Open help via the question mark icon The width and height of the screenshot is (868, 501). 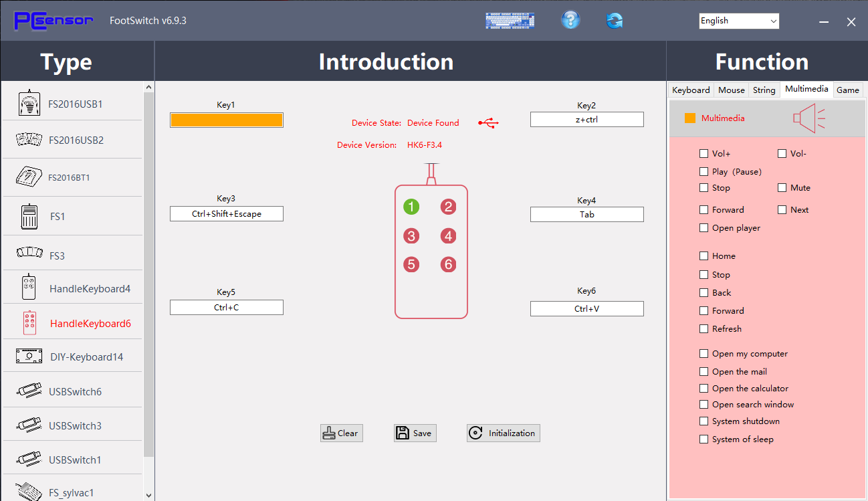pyautogui.click(x=570, y=21)
